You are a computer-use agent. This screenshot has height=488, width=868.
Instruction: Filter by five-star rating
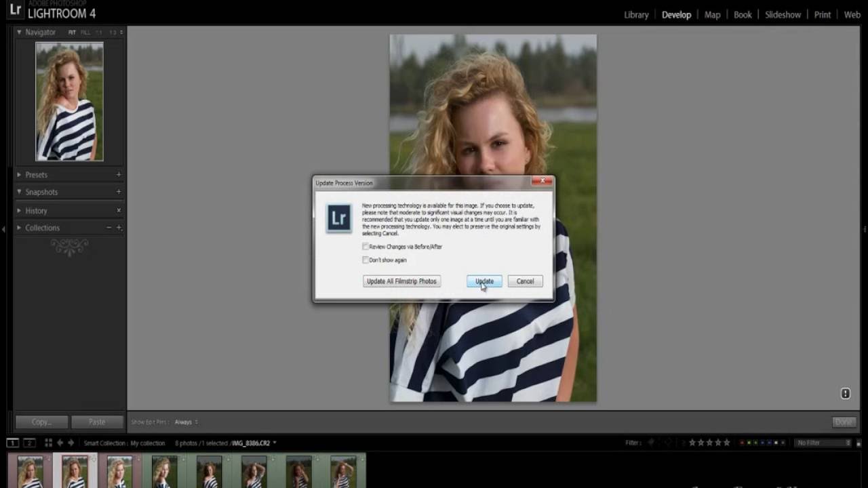pyautogui.click(x=727, y=443)
